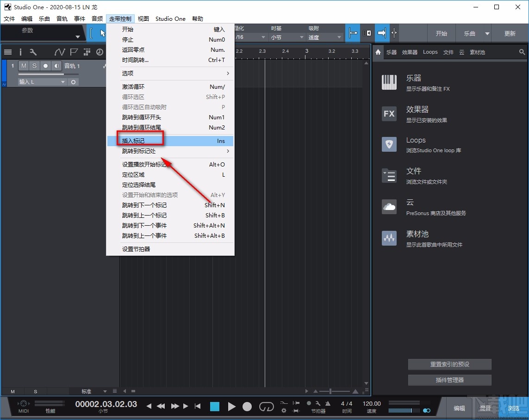Click fast forward in the transport bar
This screenshot has height=420, width=529.
175,406
